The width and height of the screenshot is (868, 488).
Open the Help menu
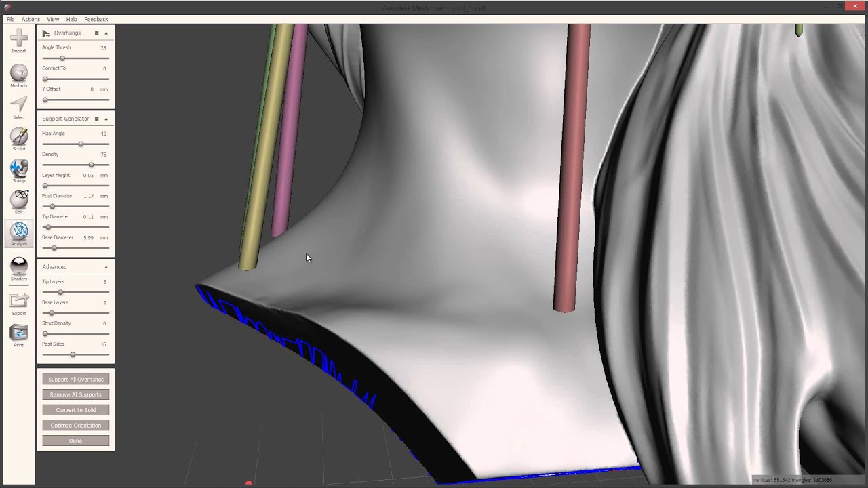point(72,19)
